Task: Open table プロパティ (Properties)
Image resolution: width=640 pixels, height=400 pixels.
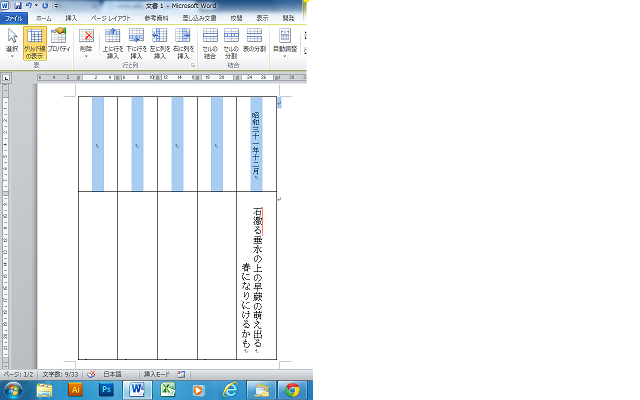Action: (x=59, y=40)
